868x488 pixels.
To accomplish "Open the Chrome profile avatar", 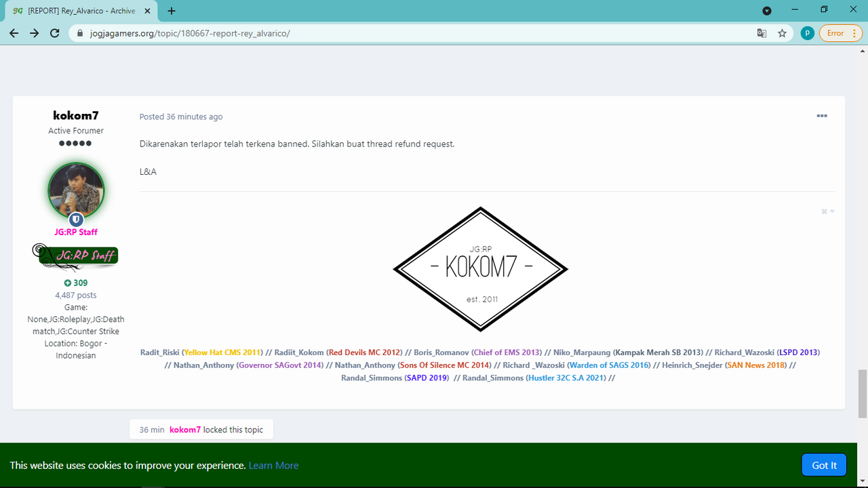I will tap(807, 33).
